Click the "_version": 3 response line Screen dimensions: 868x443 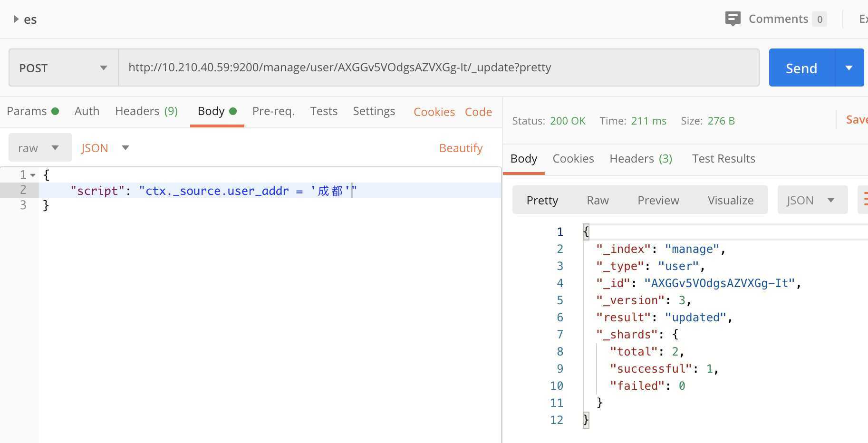tap(644, 300)
